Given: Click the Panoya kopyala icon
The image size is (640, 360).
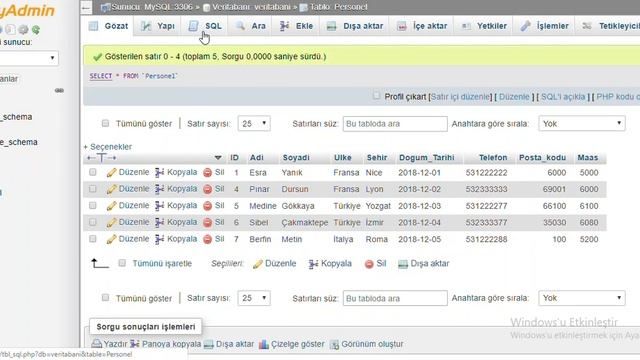Looking at the screenshot, I should click(135, 344).
